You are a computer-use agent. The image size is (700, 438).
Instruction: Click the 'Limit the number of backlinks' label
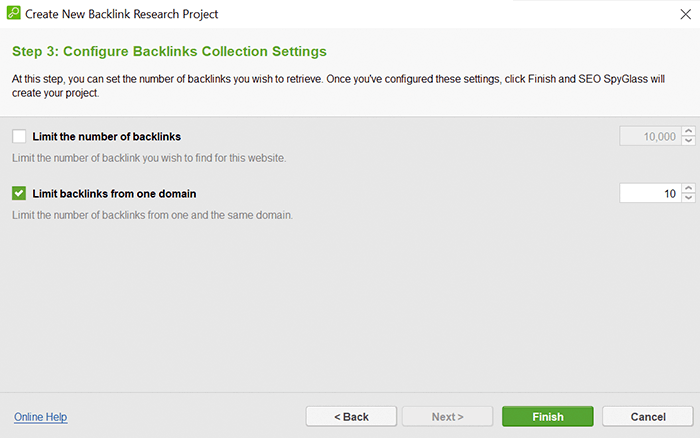tap(107, 137)
